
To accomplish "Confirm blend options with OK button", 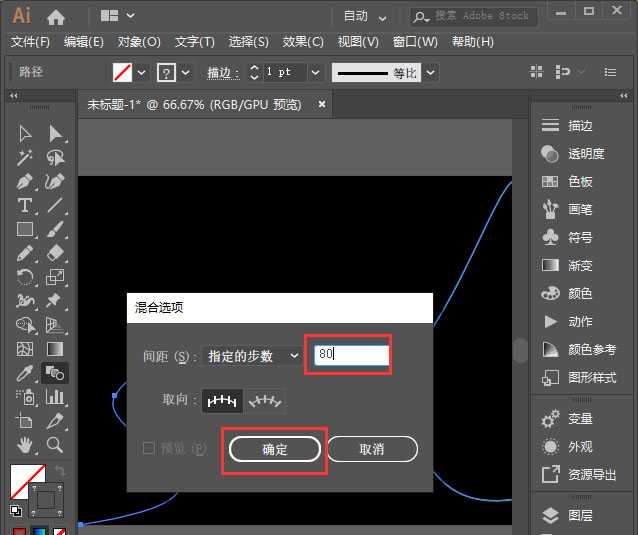I will tap(275, 450).
